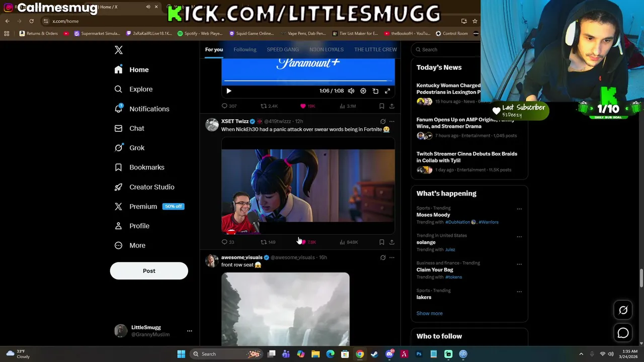Bookmark the XSET Twizz post
Screen dimensions: 644x362
(x=382, y=242)
